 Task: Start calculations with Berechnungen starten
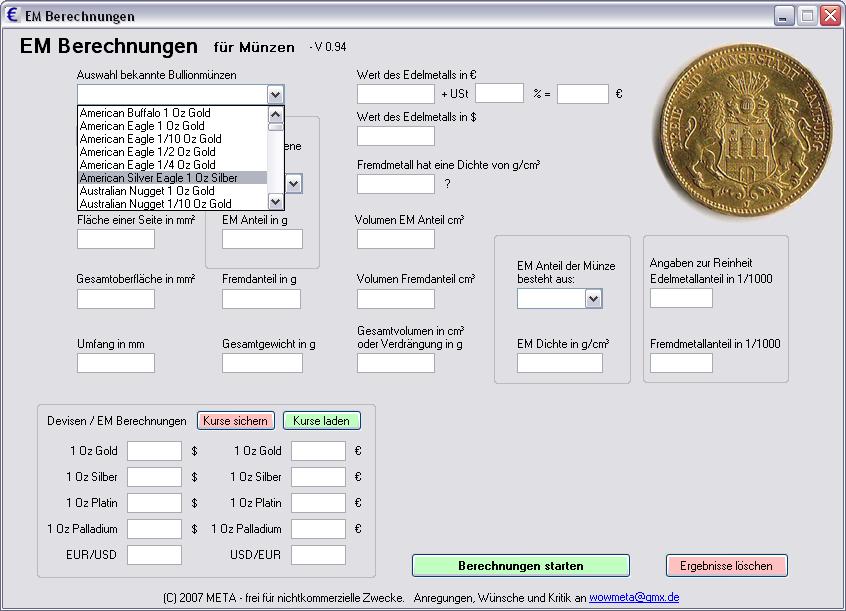(x=521, y=566)
